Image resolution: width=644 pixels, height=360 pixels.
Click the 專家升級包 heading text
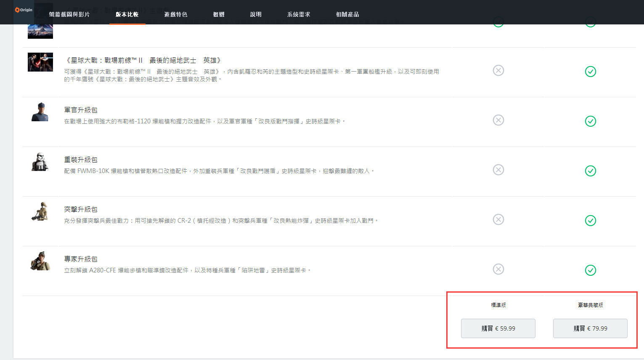click(x=81, y=259)
